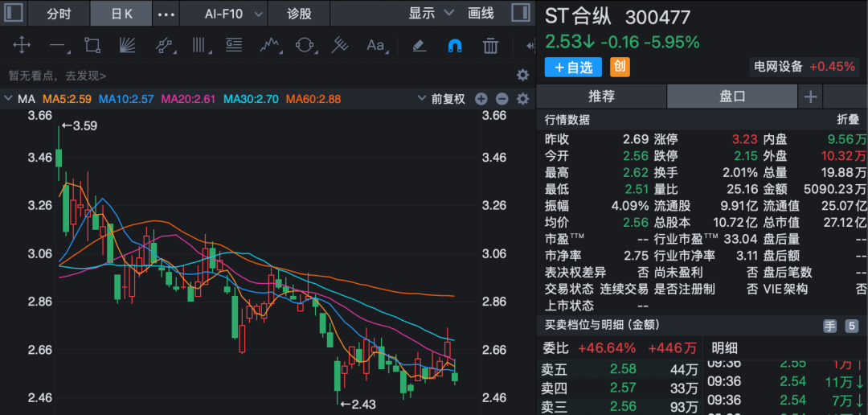868x415 pixels.
Task: Activate the eraser drawing tool
Action: [419, 46]
